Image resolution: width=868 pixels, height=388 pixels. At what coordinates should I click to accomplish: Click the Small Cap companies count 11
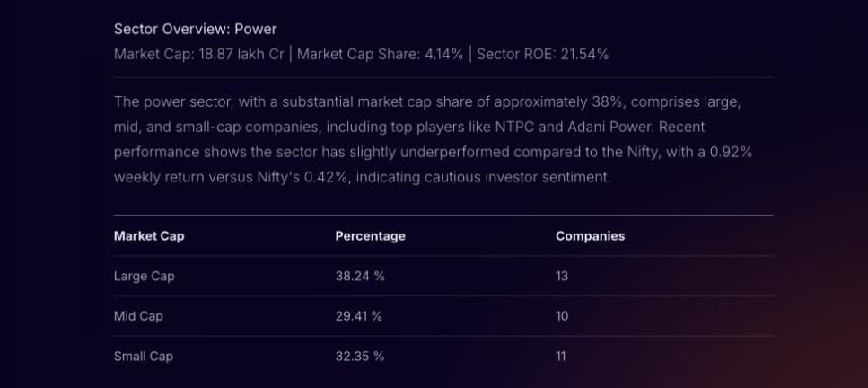(561, 357)
